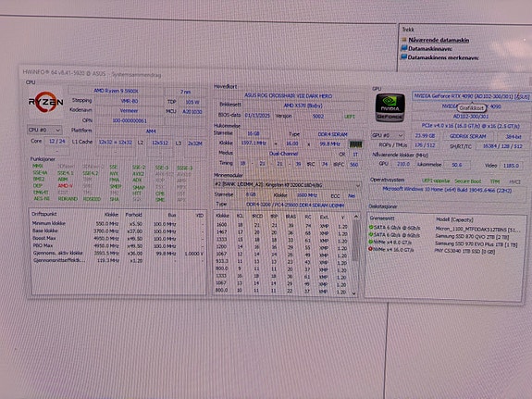Click the 23.99 GB GPU memory value
Image resolution: width=532 pixels, height=399 pixels.
click(425, 135)
